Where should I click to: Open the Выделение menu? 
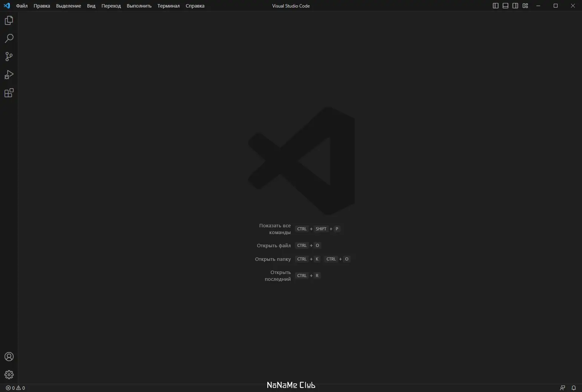tap(69, 6)
